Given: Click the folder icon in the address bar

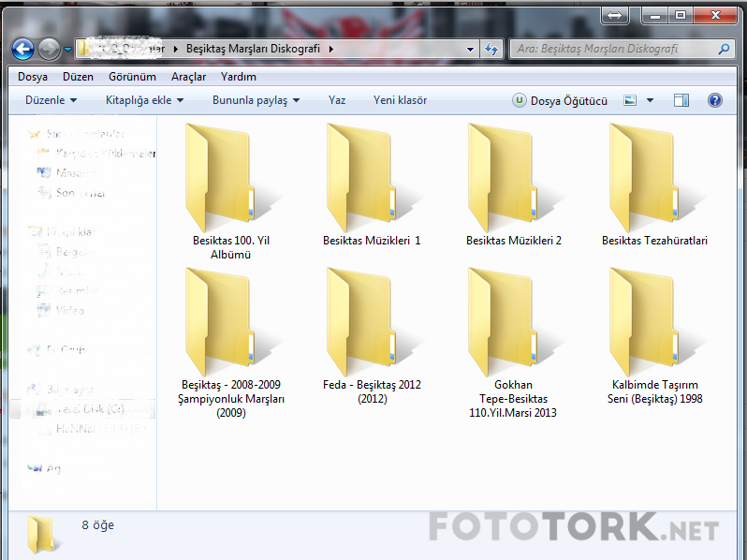Looking at the screenshot, I should (84, 49).
